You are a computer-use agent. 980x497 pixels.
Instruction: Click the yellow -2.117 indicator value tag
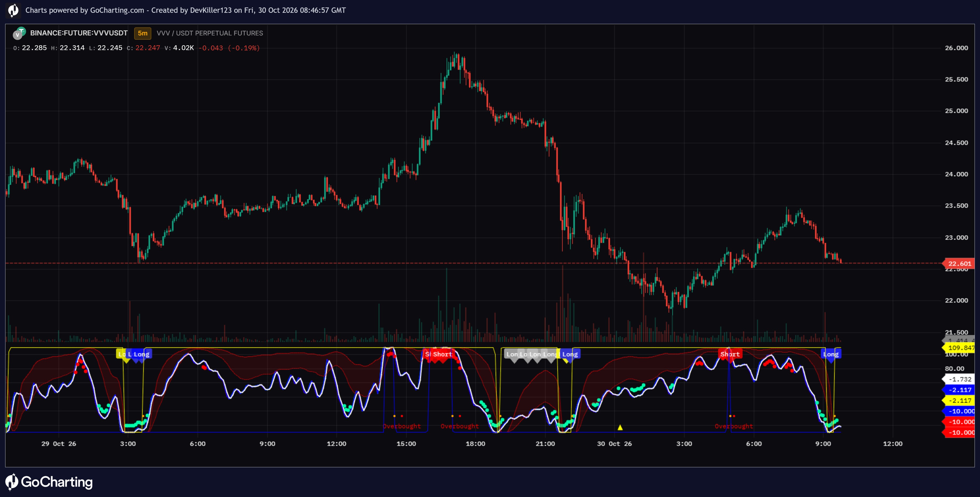click(959, 401)
